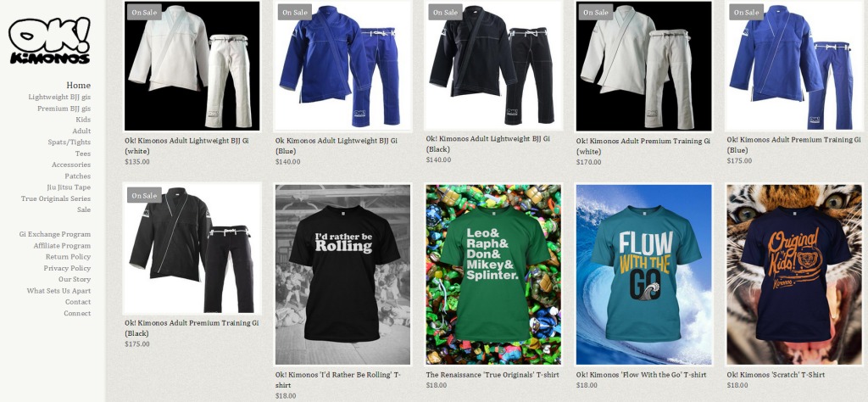This screenshot has width=868, height=402.
Task: Open white Lightweight BJJ Gi product image
Action: point(192,66)
